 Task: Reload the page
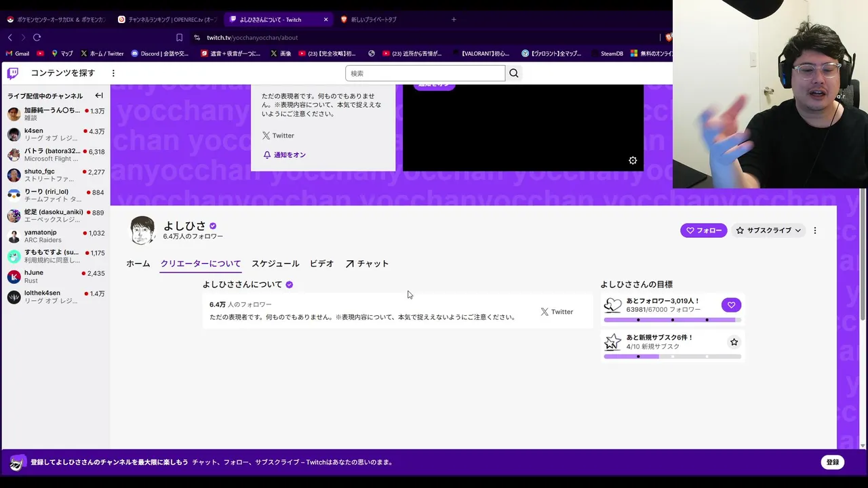coord(37,37)
